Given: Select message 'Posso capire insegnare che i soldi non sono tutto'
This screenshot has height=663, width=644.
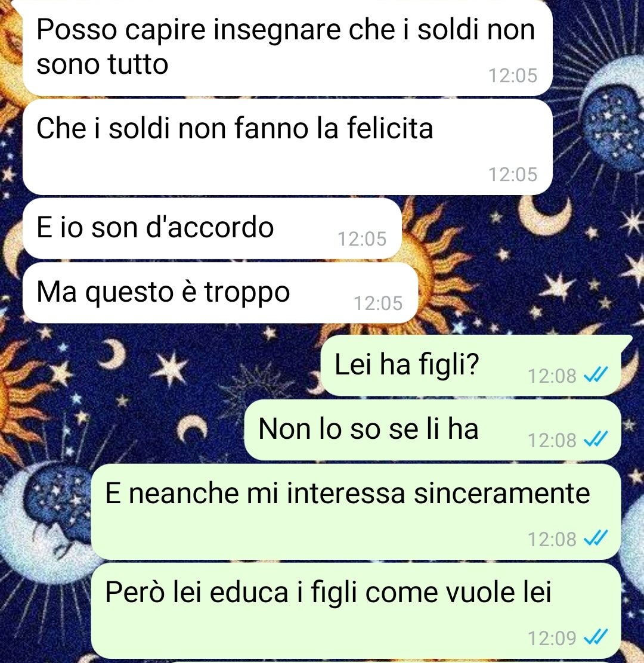Looking at the screenshot, I should 287,47.
